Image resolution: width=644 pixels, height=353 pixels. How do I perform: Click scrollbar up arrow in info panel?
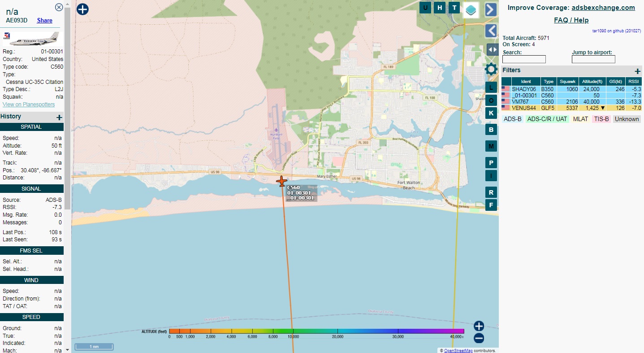[67, 3]
